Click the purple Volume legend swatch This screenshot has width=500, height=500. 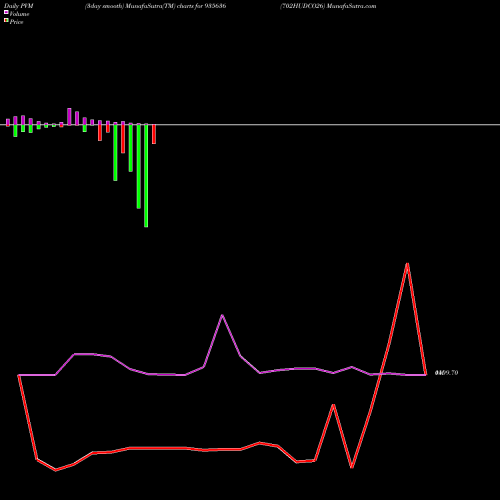6,12
